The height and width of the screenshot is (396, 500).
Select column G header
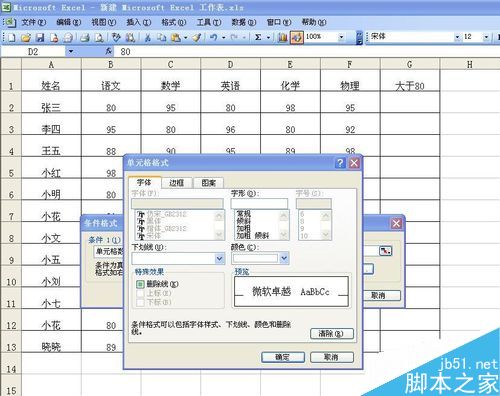[x=410, y=64]
